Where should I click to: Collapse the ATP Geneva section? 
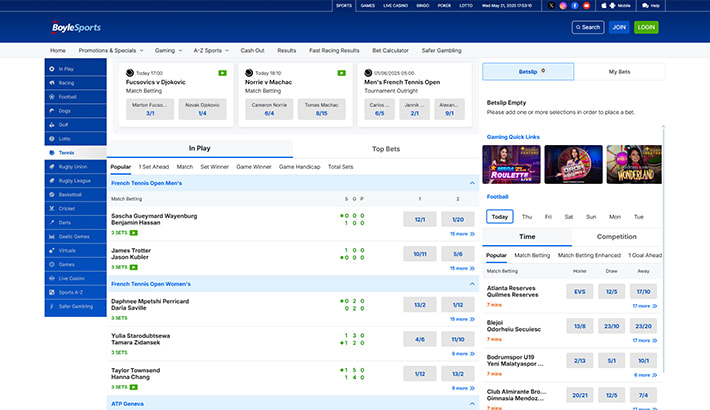pyautogui.click(x=472, y=404)
